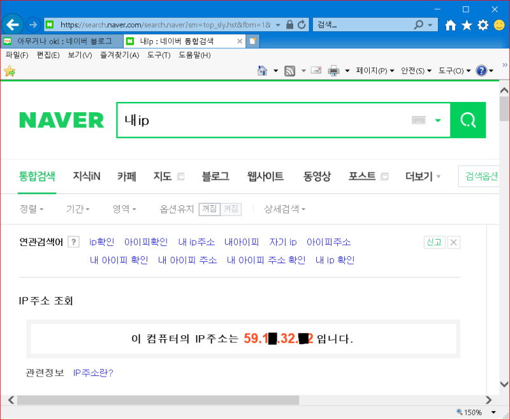Select the 블로그 search tab
Image resolution: width=510 pixels, height=420 pixels.
215,177
